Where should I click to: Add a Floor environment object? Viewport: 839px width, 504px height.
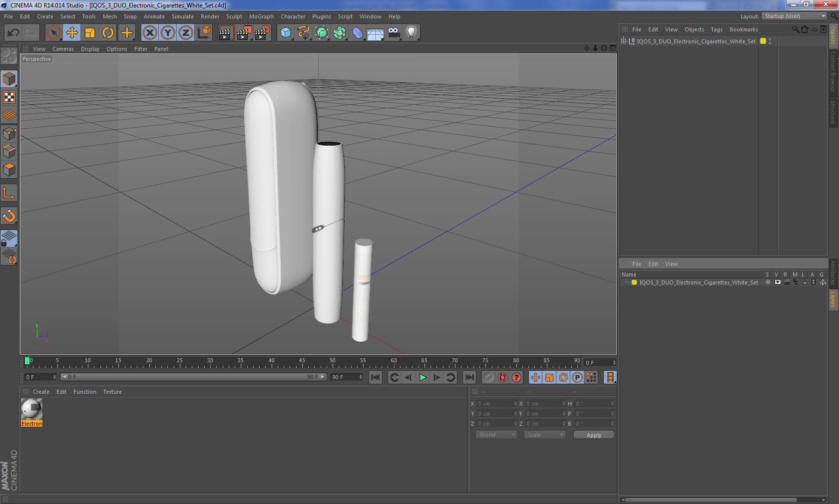(376, 33)
